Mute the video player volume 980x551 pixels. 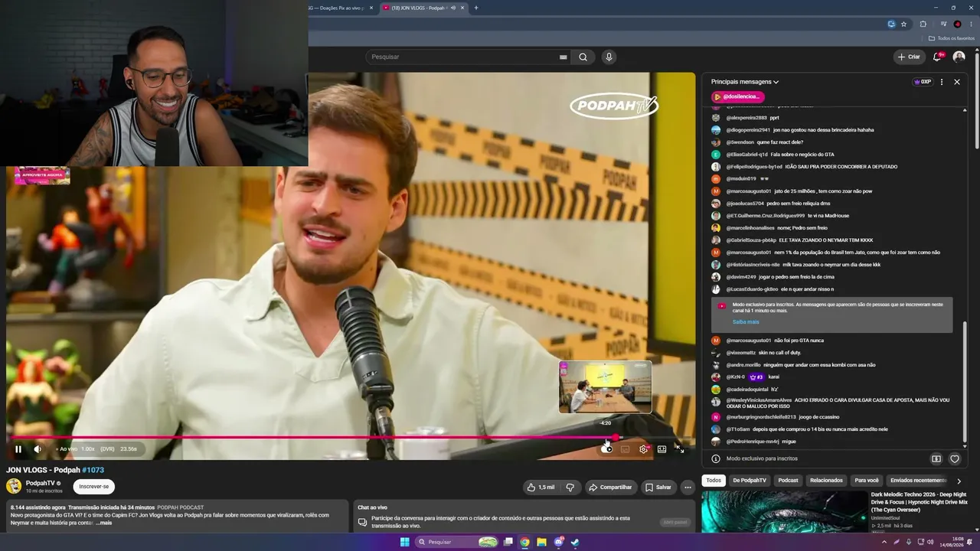tap(38, 449)
